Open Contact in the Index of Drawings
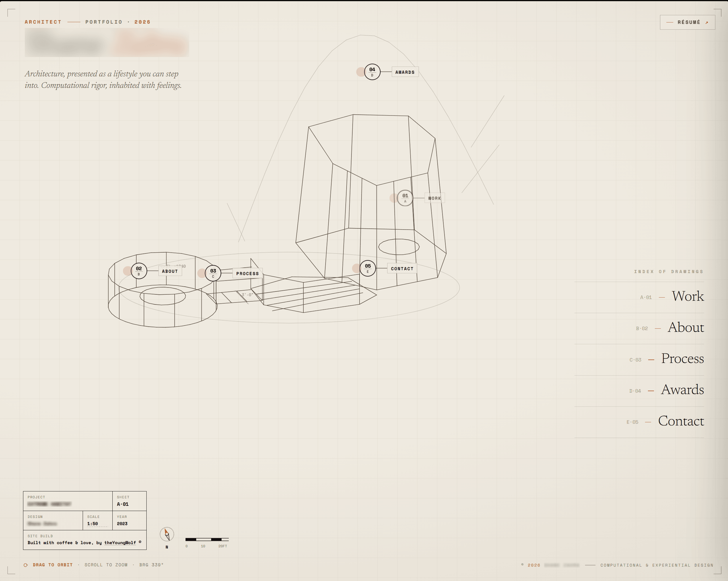The image size is (728, 581). tap(639, 422)
